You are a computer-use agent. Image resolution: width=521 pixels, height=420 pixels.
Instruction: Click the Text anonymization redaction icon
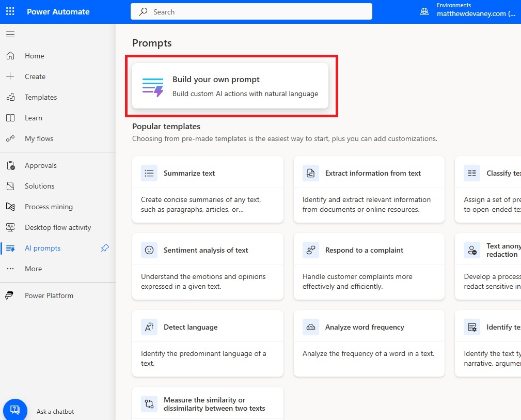[472, 250]
